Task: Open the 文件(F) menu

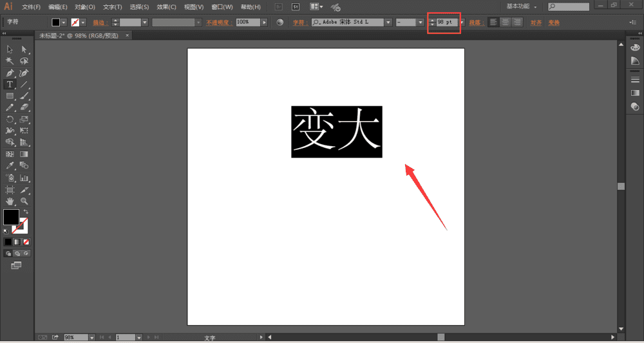Action: pos(31,7)
